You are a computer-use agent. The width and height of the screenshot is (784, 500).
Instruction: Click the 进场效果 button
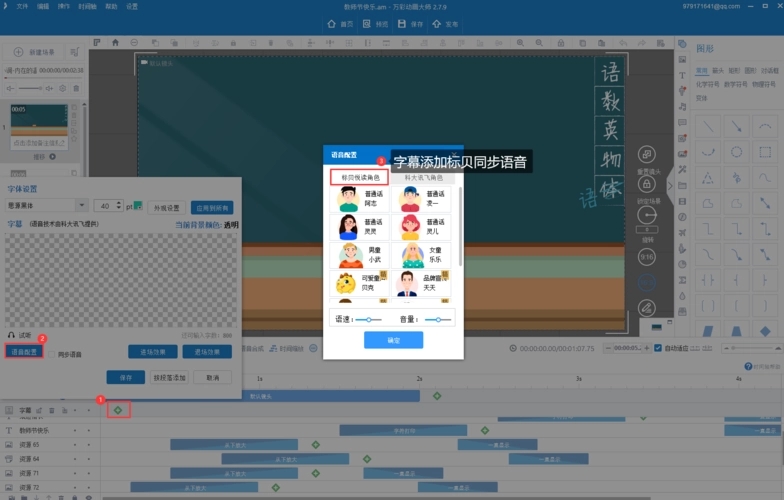[x=152, y=352]
